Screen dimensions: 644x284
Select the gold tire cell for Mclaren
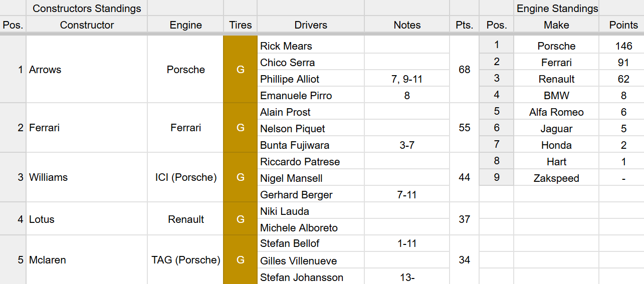point(241,259)
